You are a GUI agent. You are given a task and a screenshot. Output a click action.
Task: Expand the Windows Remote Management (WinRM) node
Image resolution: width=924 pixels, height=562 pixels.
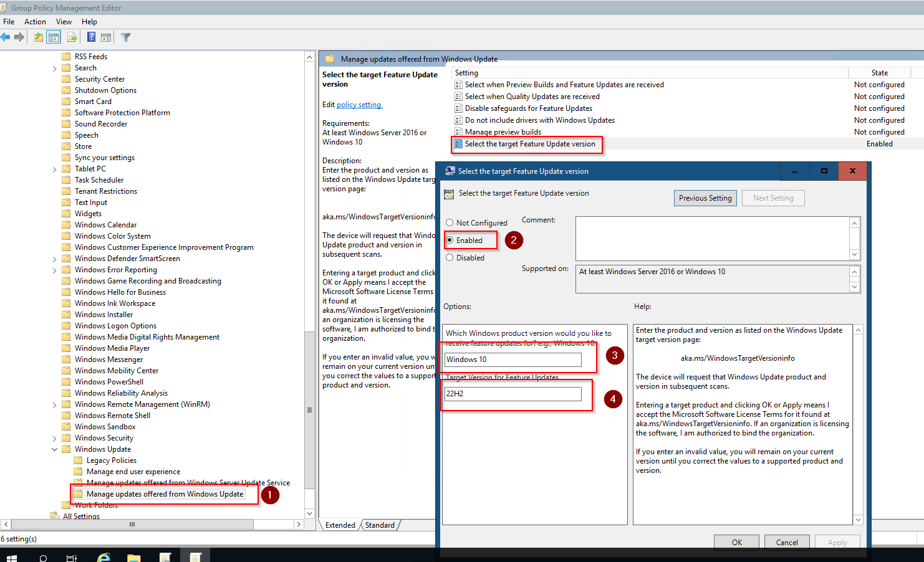(55, 404)
